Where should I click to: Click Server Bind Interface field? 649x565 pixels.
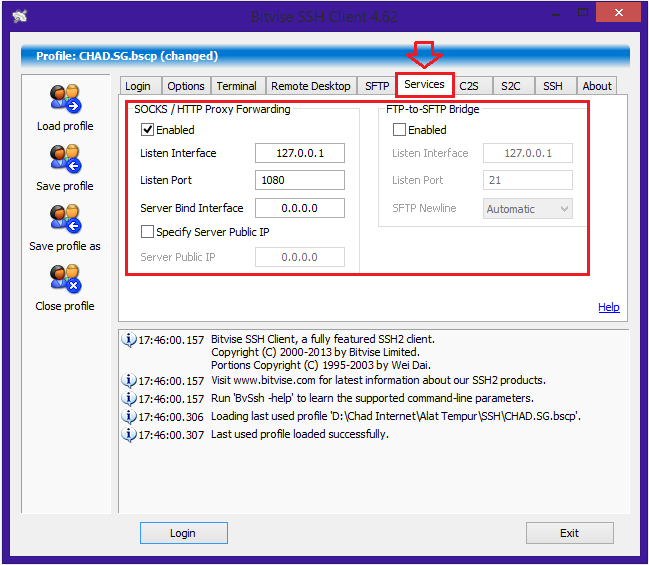pyautogui.click(x=300, y=208)
